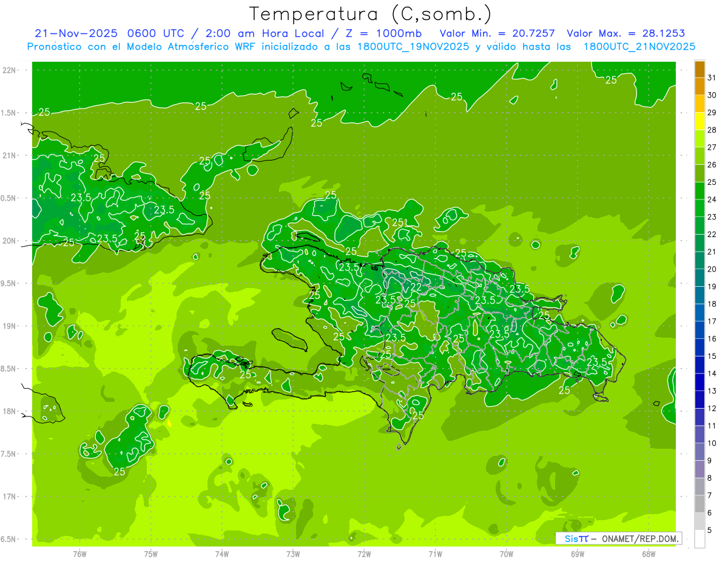Click the color-scale value "13"
Screen dimensions: 728x562
[x=712, y=391]
